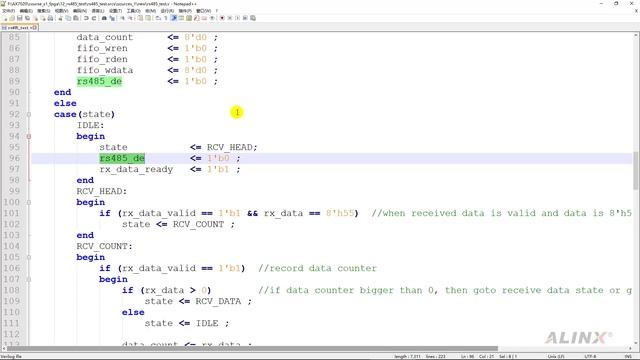
Task: Open the 视图(V) View menu
Action: [62, 11]
